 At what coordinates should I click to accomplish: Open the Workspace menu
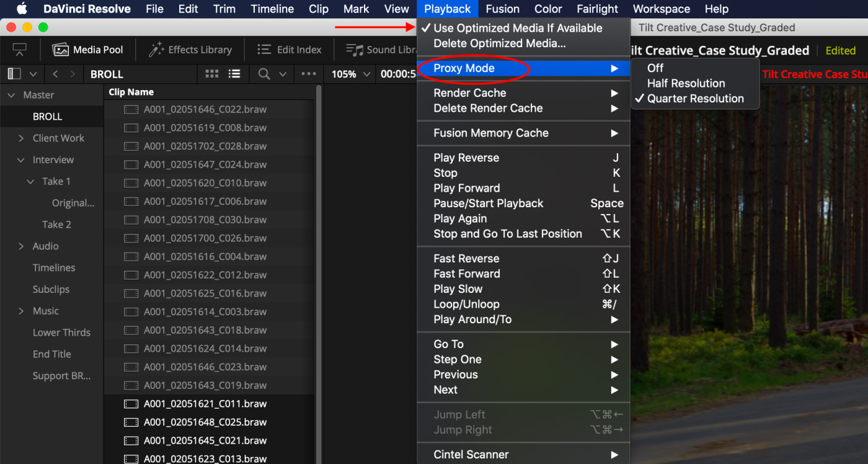662,9
